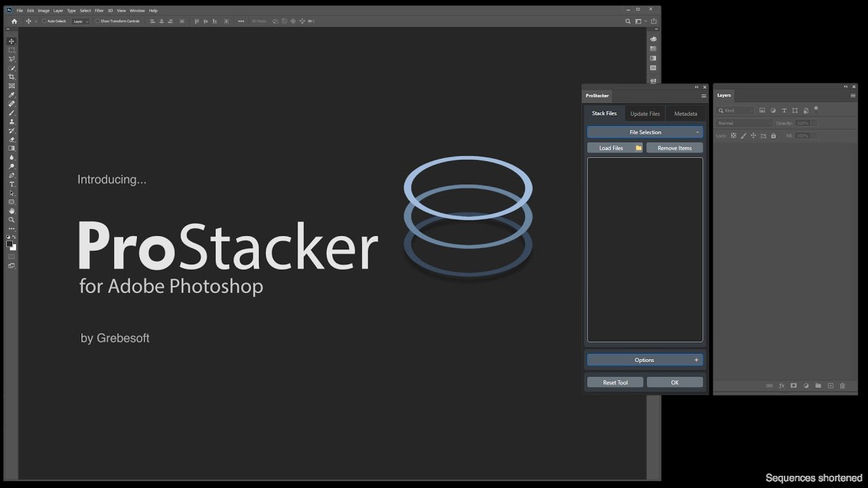Open the File menu
Image resolution: width=868 pixels, height=488 pixels.
tap(19, 11)
